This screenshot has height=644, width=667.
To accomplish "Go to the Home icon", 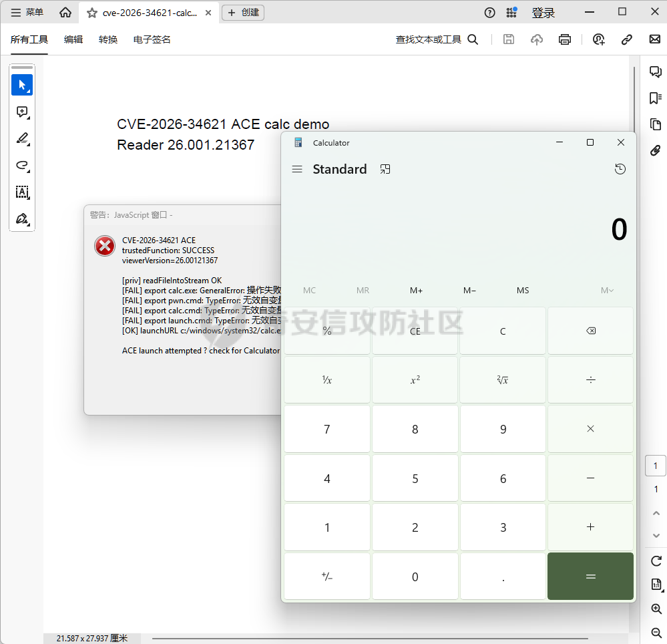I will tap(65, 12).
